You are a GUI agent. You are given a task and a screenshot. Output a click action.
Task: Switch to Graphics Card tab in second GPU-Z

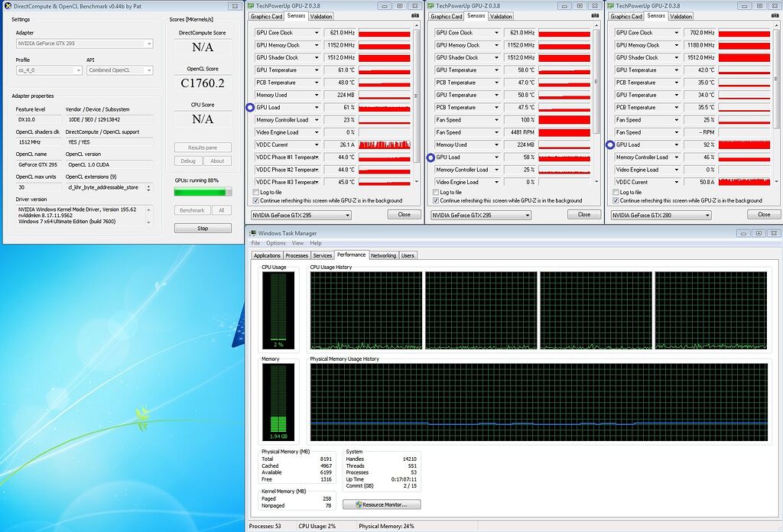click(x=447, y=17)
